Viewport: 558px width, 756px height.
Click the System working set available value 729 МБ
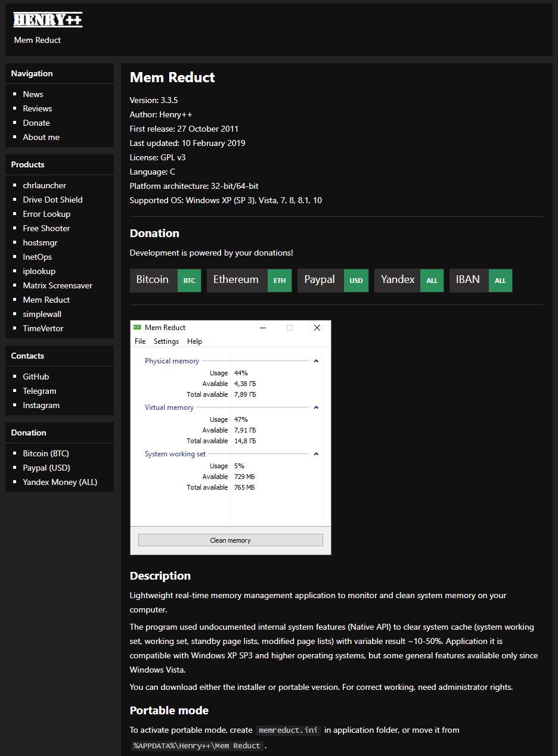pyautogui.click(x=244, y=477)
